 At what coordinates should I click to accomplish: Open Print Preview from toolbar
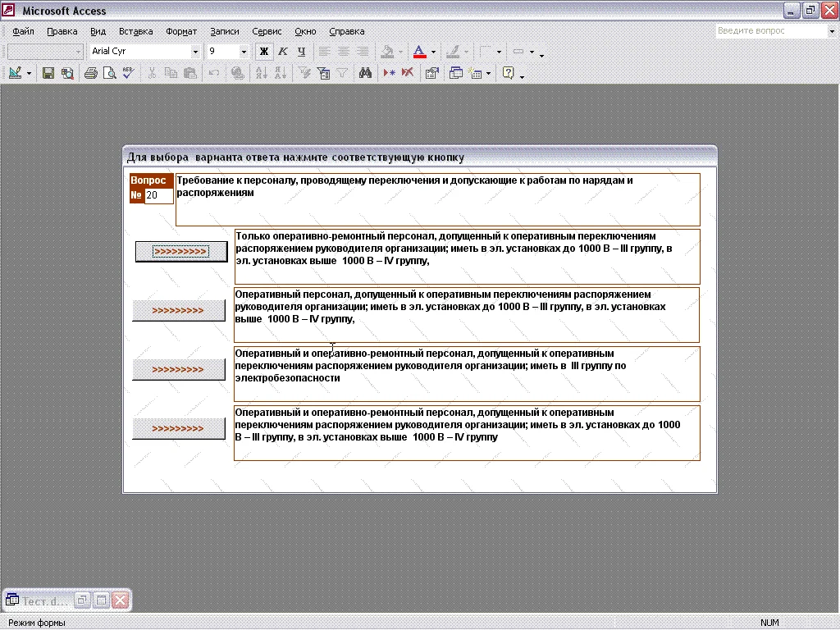click(x=109, y=73)
